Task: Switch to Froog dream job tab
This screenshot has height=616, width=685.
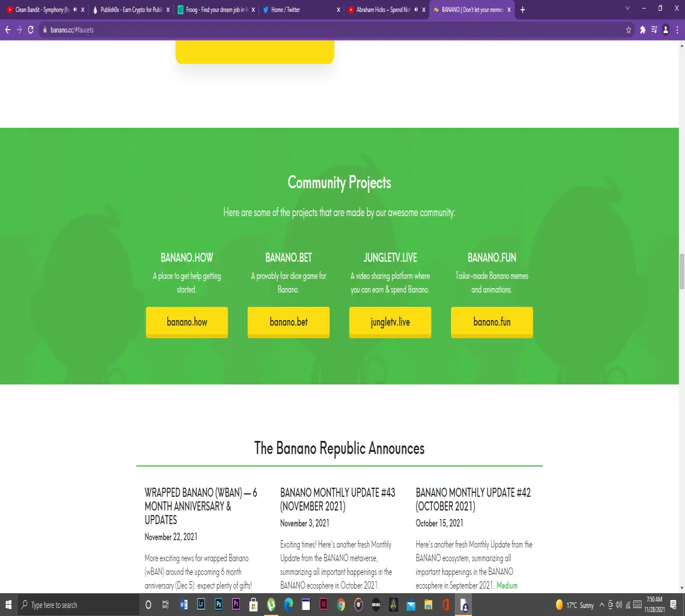Action: [216, 10]
